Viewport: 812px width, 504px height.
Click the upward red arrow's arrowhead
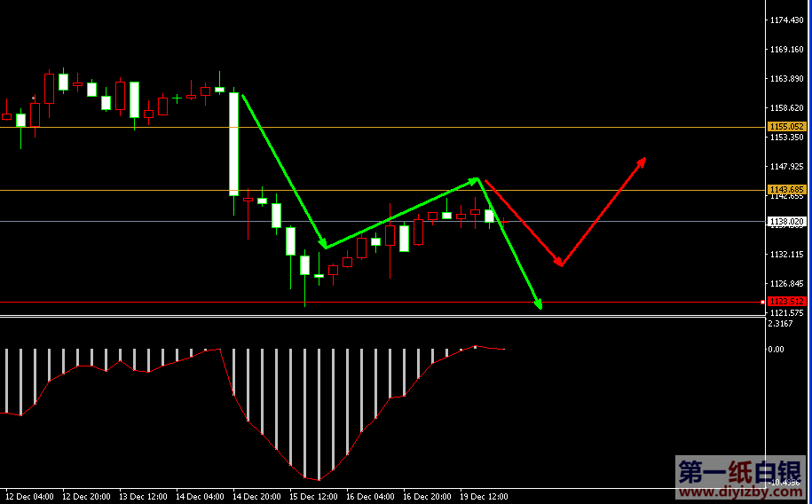642,161
